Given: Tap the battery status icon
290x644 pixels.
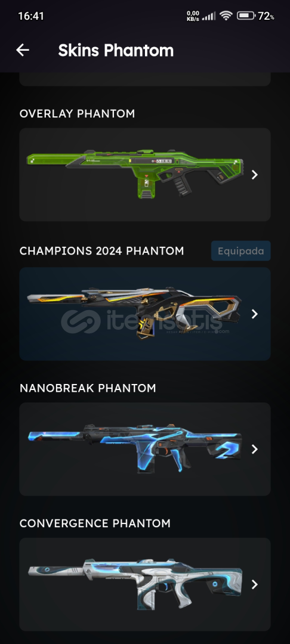Looking at the screenshot, I should [x=246, y=16].
